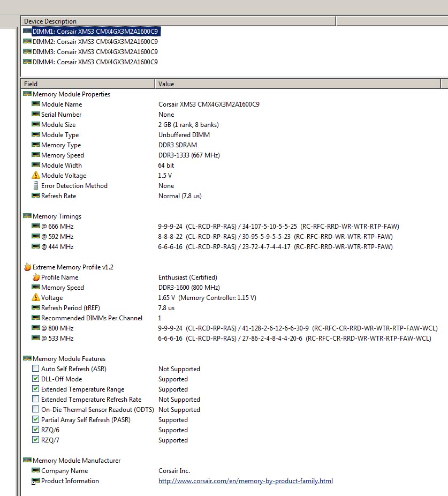Viewport: 448px width, 496px height.
Task: Select the 'DDR3-1600 (800 MHz)' value
Action: click(189, 288)
